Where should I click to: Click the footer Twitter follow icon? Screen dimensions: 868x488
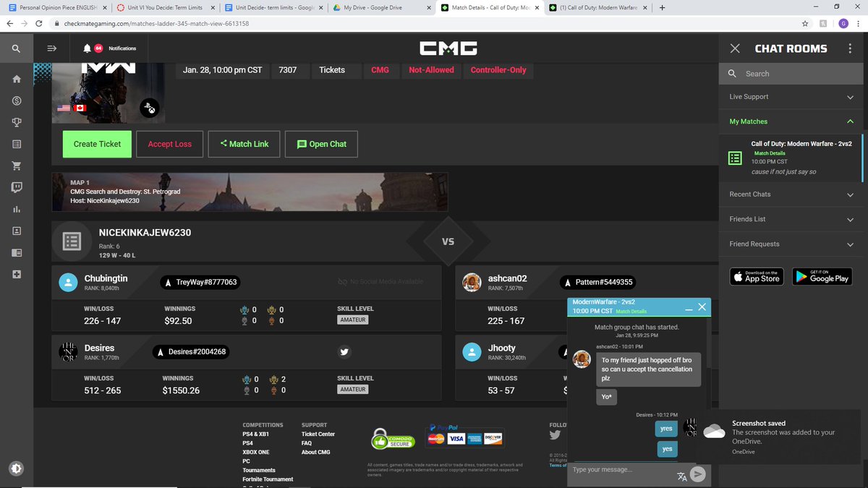click(x=555, y=435)
